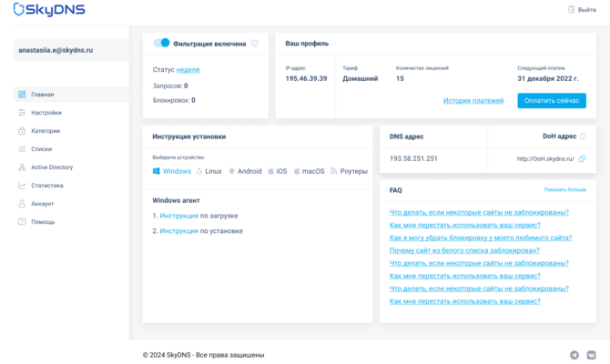Image resolution: width=610 pixels, height=364 pixels.
Task: Copy the DoH address with the copy icon
Action: click(x=582, y=158)
